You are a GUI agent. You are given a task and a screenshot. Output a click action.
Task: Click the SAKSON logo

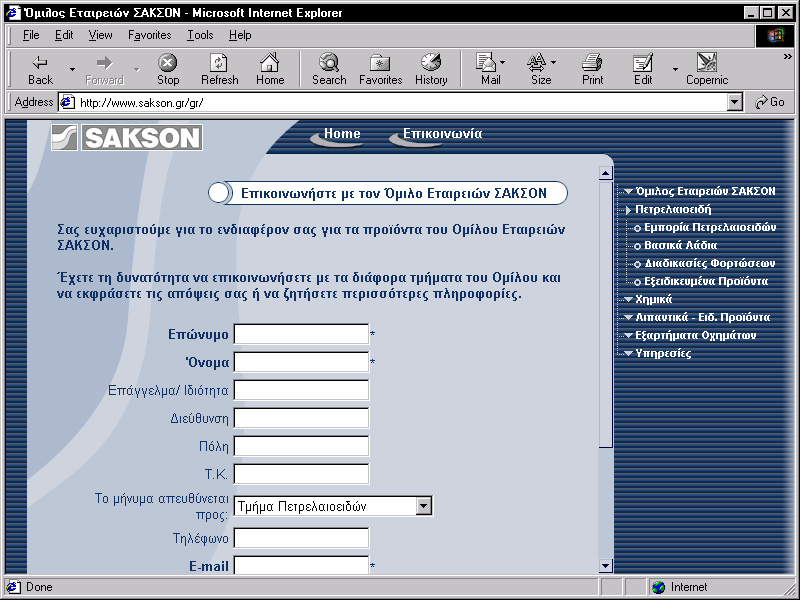coord(127,137)
